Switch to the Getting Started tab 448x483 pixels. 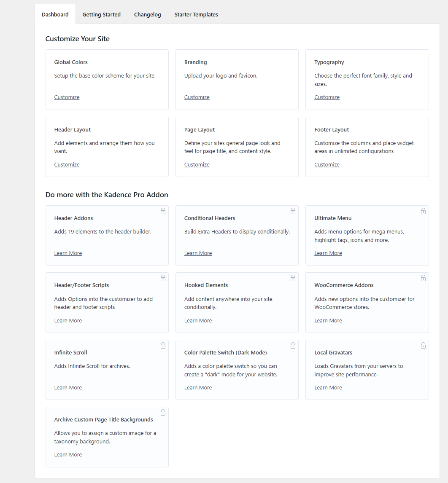(x=101, y=14)
